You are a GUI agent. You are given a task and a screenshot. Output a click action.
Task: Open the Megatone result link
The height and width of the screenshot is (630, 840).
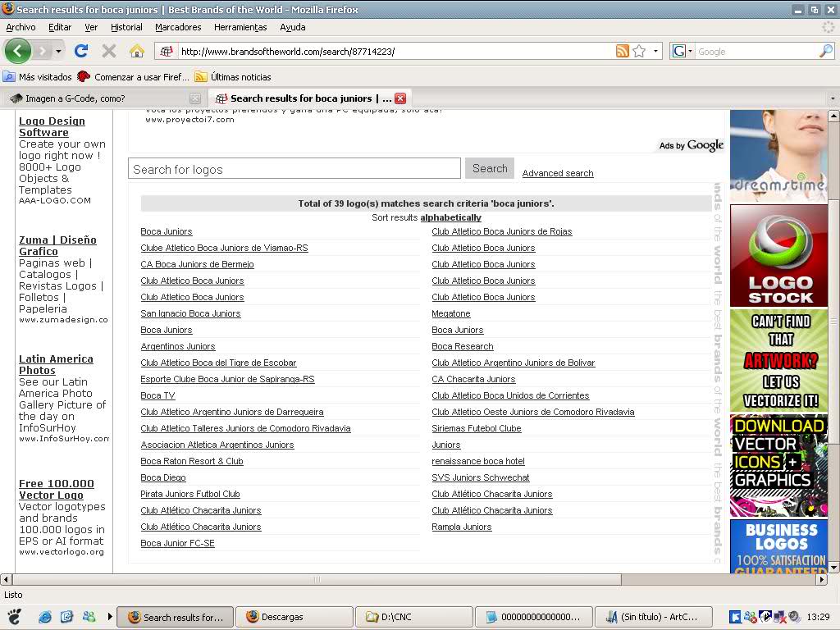coord(451,313)
